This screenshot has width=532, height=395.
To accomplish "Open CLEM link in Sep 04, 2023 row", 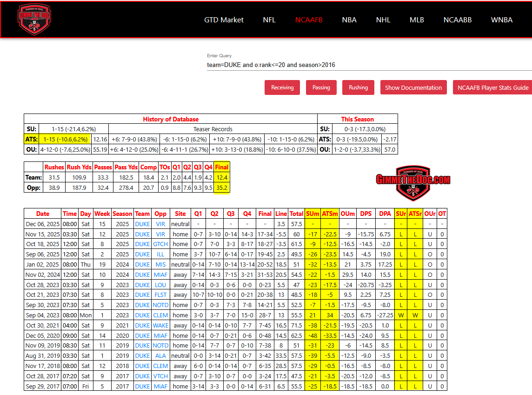I will click(160, 315).
